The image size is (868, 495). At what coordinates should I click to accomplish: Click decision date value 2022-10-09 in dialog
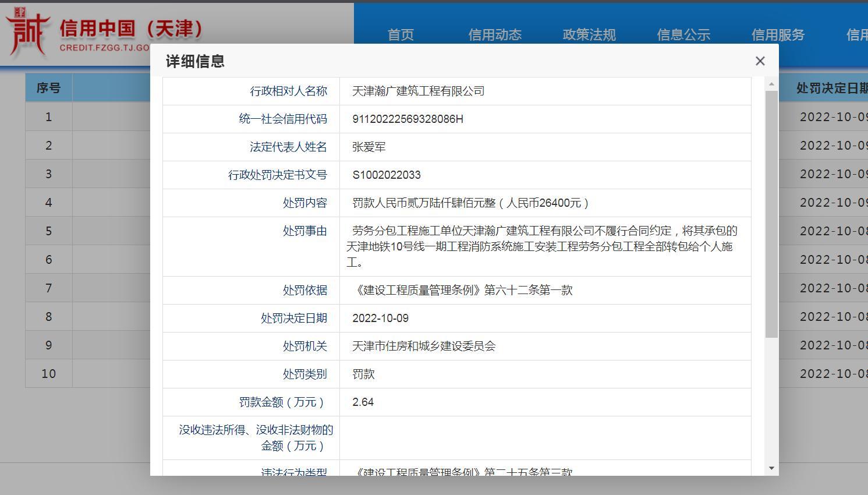(380, 318)
